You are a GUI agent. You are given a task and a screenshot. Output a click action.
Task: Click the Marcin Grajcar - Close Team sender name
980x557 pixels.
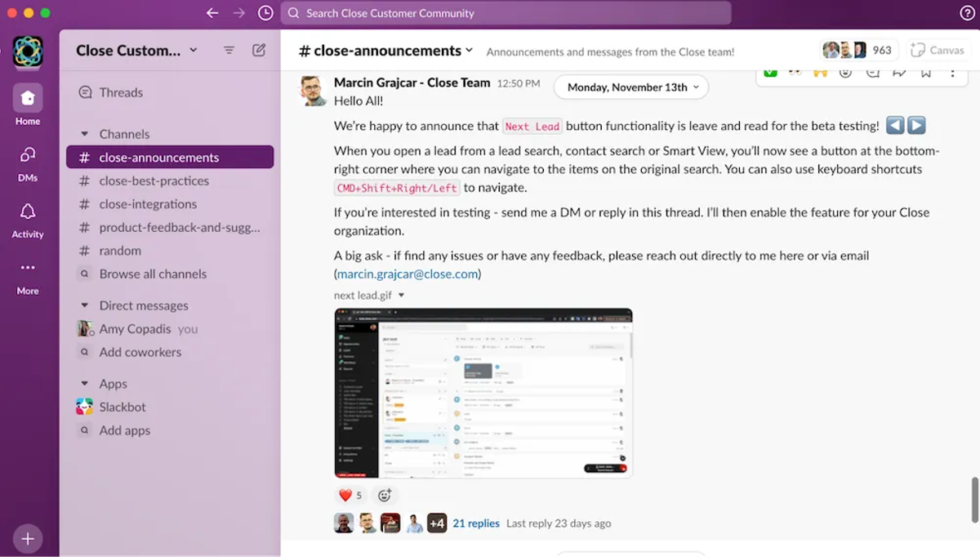(412, 82)
